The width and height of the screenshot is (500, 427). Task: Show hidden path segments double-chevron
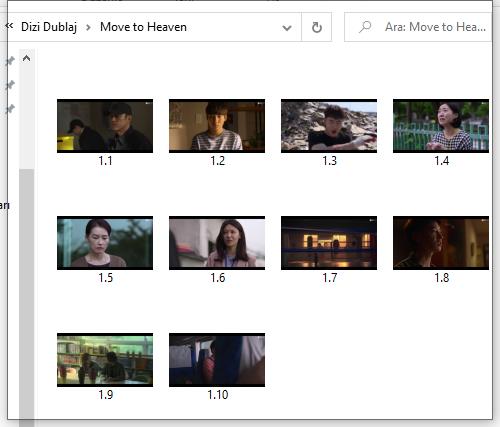coord(10,26)
